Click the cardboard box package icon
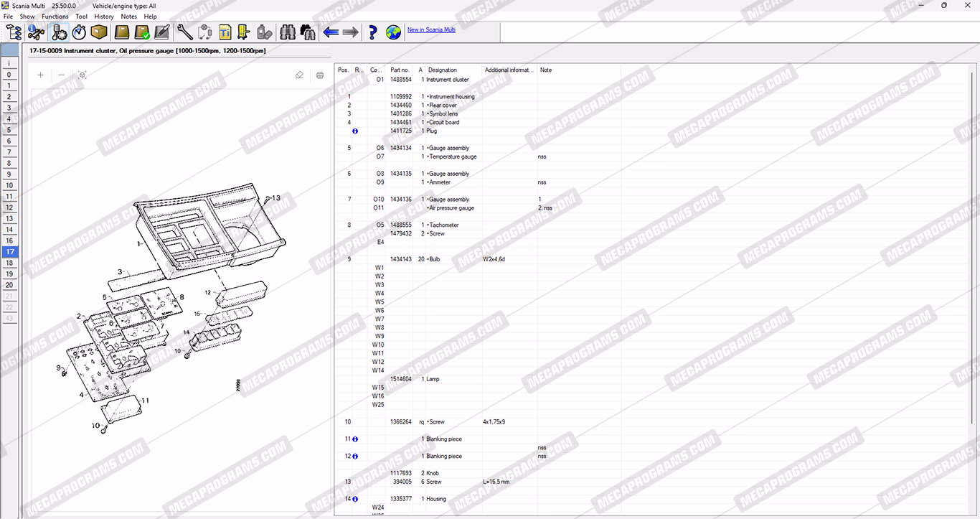Image resolution: width=980 pixels, height=519 pixels. pyautogui.click(x=98, y=32)
